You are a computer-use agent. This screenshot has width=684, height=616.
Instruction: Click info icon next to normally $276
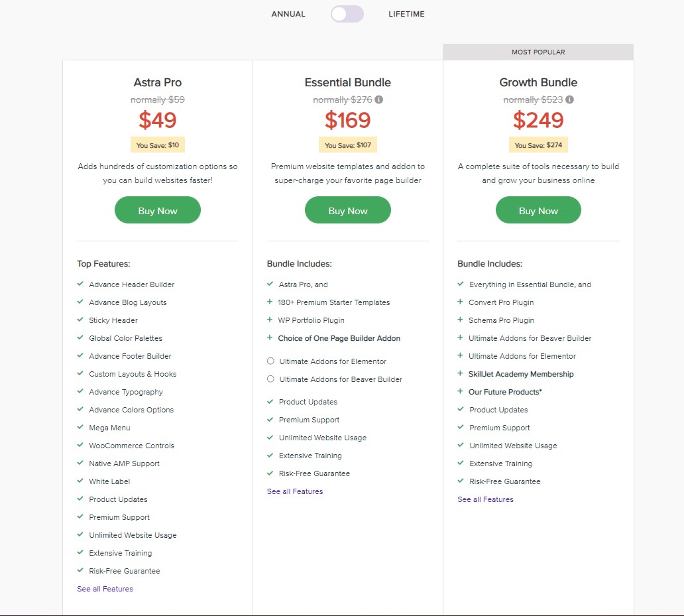click(x=378, y=99)
